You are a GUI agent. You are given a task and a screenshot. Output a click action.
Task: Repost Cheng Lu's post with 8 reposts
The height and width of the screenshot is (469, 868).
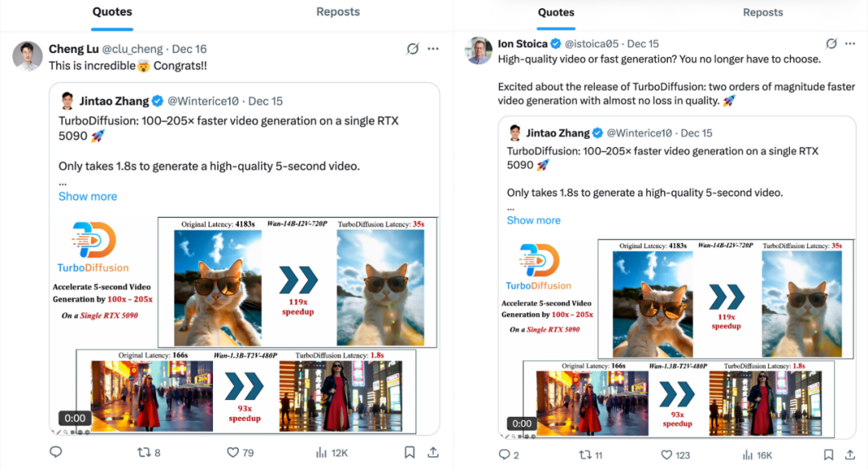tap(149, 452)
